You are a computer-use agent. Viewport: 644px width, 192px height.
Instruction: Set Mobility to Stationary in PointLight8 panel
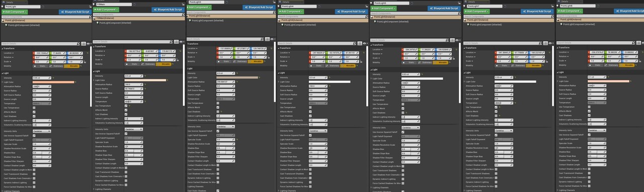click(x=611, y=65)
